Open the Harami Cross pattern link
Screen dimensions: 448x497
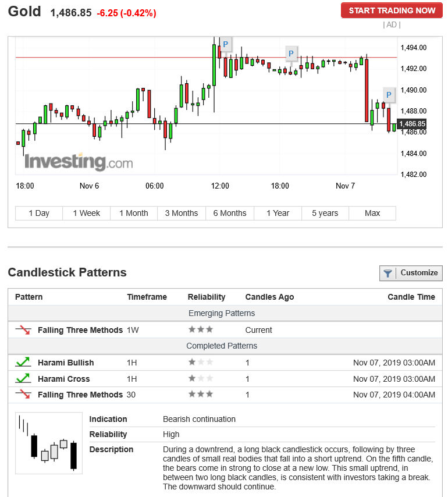point(64,379)
